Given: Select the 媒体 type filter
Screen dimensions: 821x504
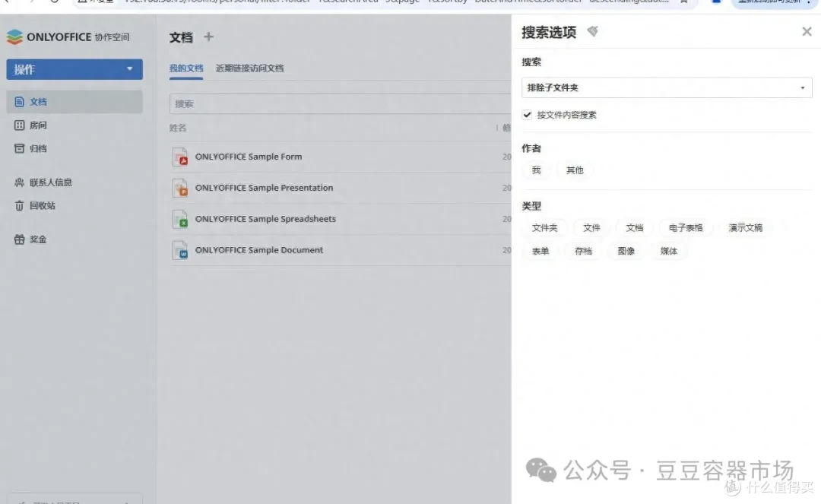Looking at the screenshot, I should point(669,251).
